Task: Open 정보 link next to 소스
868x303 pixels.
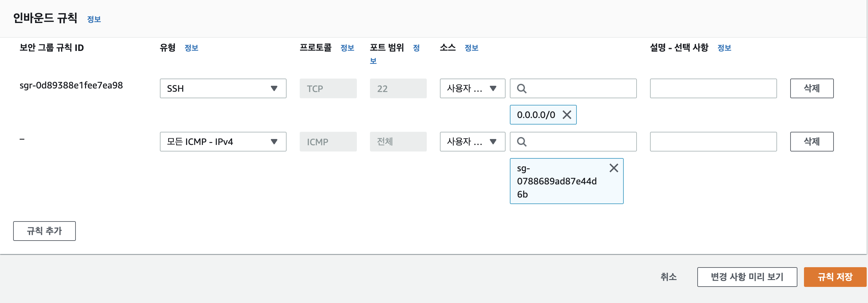Action: click(471, 48)
